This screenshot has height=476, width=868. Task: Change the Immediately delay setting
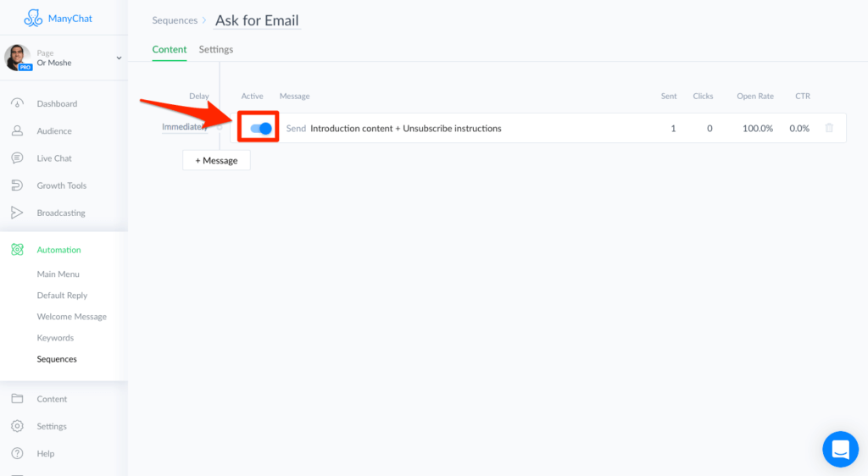click(x=184, y=127)
